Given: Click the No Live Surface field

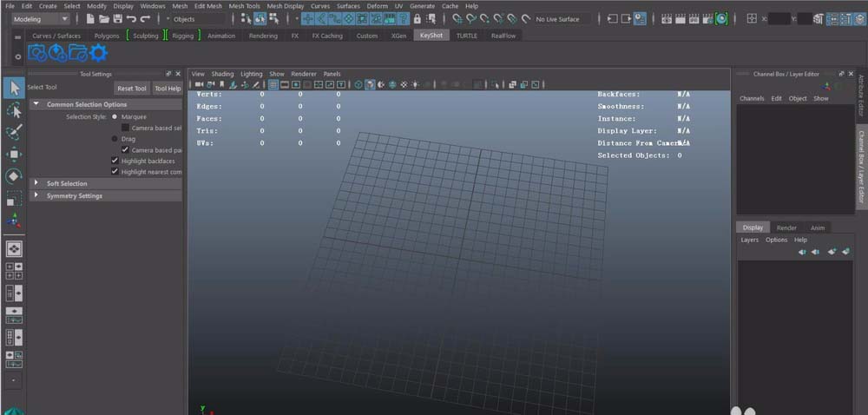Looking at the screenshot, I should (562, 19).
